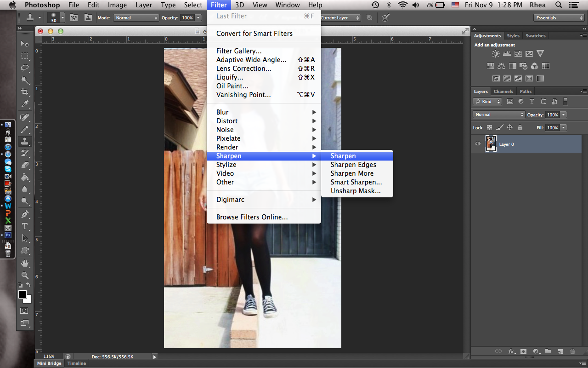Open Filter Gallery from menu
This screenshot has width=588, height=368.
[264, 51]
